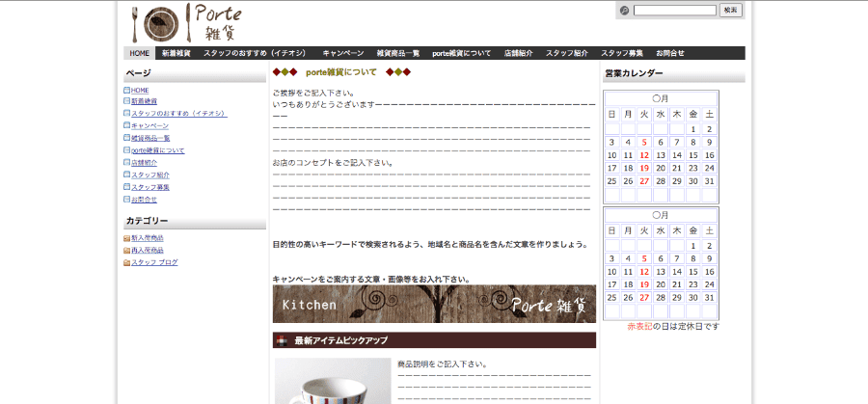Open the HOME tab in navigation bar
Viewport: 868px width, 404px height.
coord(139,53)
